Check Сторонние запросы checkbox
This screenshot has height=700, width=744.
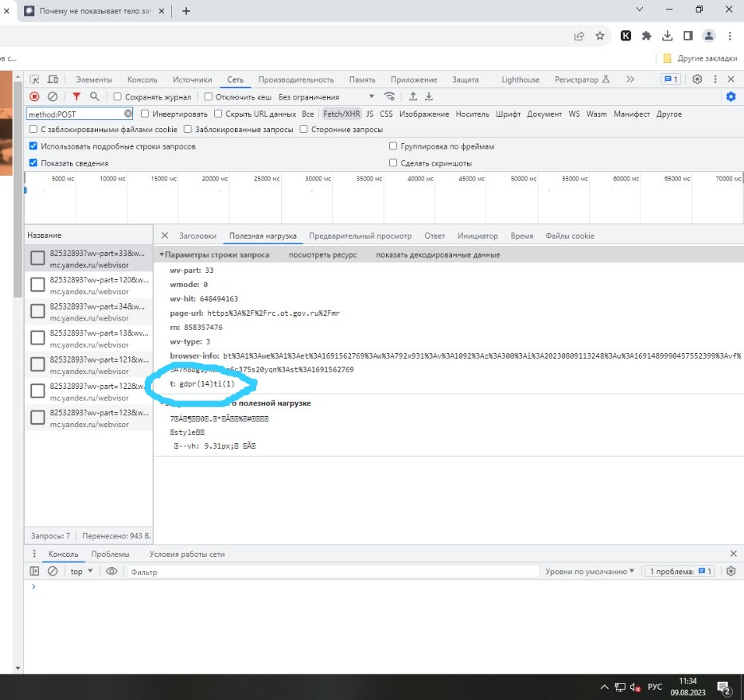[304, 129]
